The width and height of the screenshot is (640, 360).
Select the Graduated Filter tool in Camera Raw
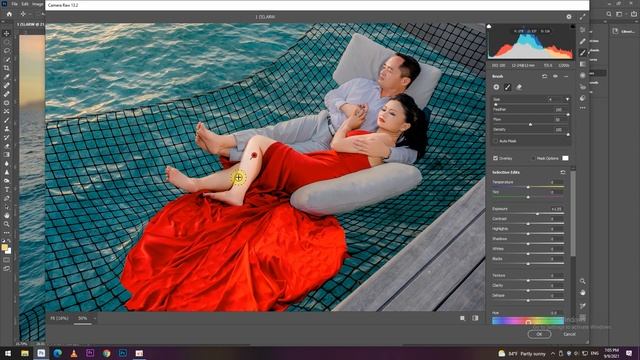(x=582, y=64)
